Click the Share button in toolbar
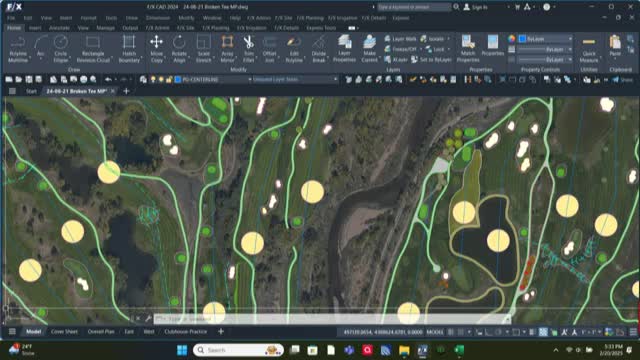The image size is (640, 360). coord(623,80)
